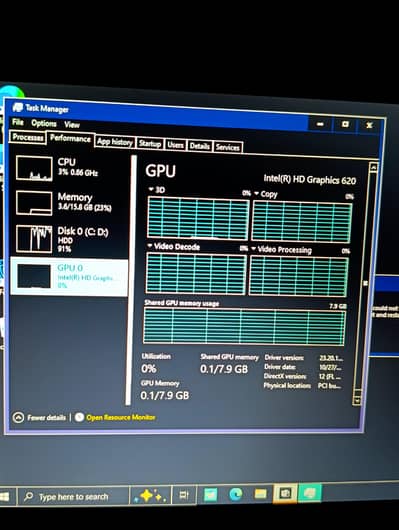Click the Copy usage graph
Viewport: 399px width, 530px height.
coord(302,222)
